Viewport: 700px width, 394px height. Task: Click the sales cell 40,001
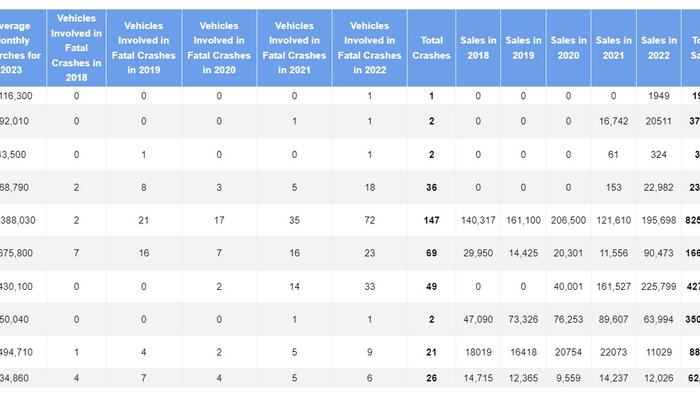pyautogui.click(x=568, y=286)
